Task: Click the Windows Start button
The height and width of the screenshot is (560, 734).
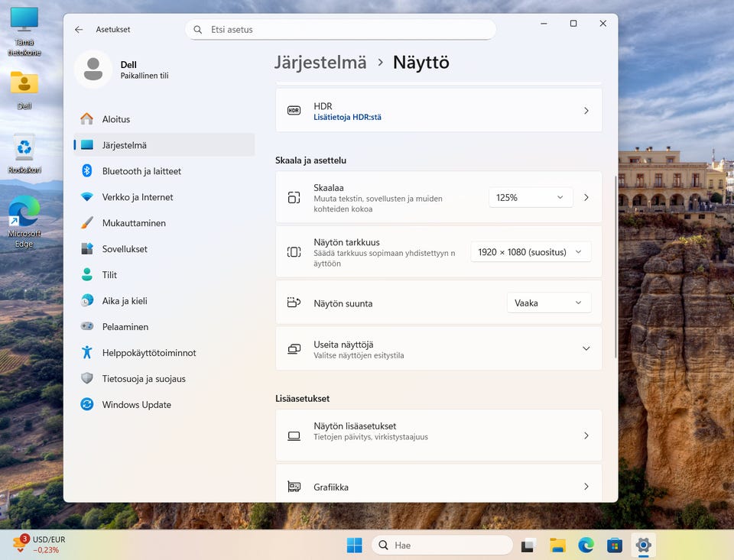Action: coord(355,545)
